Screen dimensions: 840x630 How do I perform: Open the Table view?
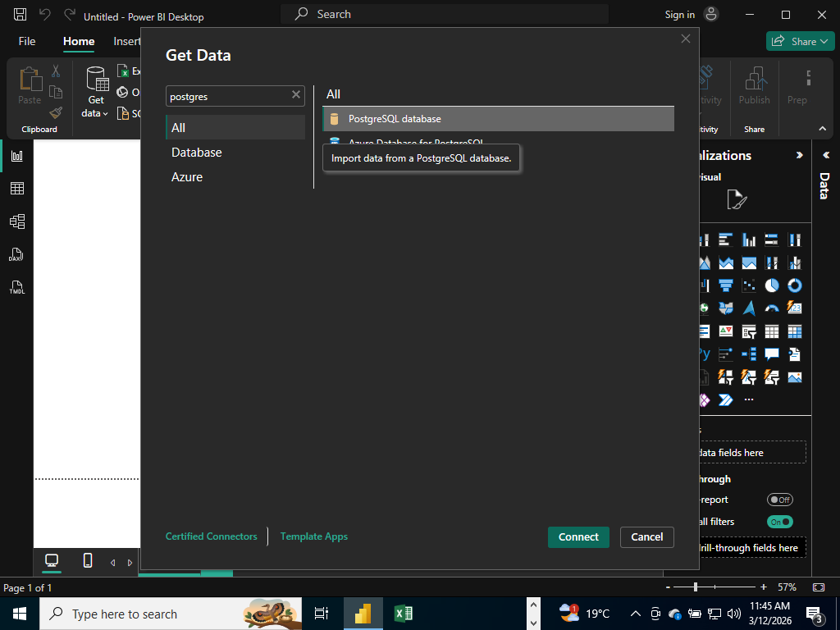pyautogui.click(x=17, y=188)
